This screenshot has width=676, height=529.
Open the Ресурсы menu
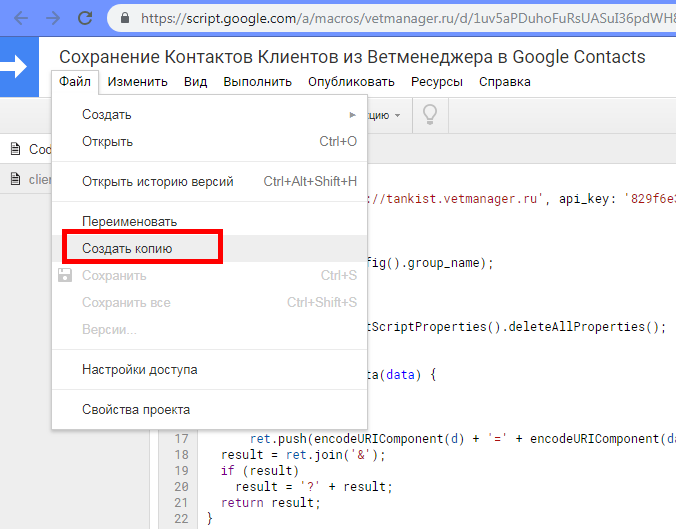tap(437, 81)
